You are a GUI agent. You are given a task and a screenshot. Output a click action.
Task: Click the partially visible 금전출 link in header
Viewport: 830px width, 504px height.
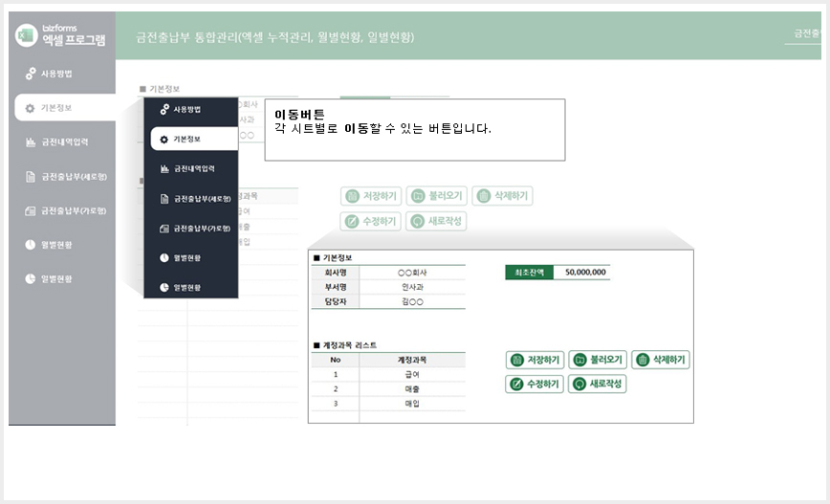(x=807, y=33)
